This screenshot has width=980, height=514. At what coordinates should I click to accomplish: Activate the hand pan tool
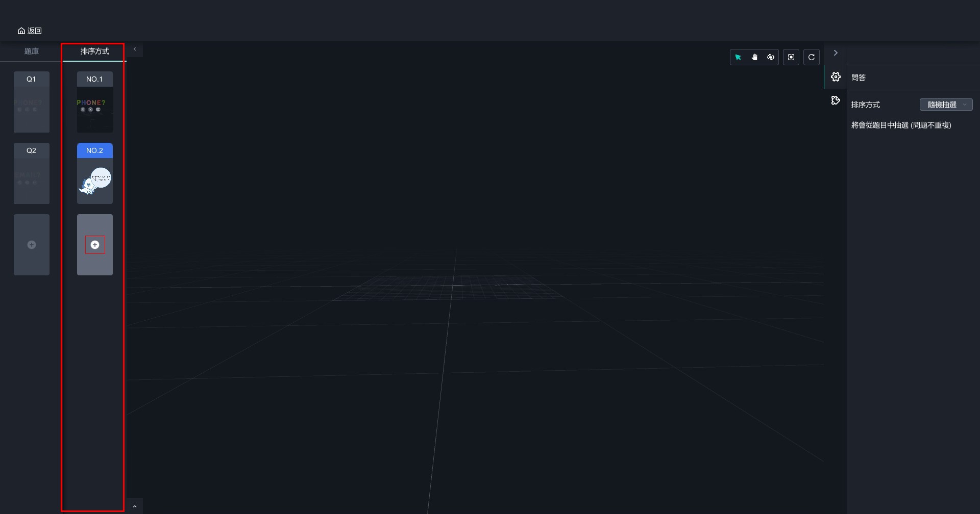click(754, 57)
